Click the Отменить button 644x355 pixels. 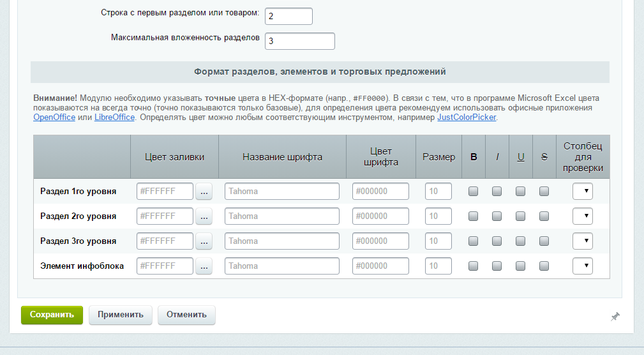point(186,315)
